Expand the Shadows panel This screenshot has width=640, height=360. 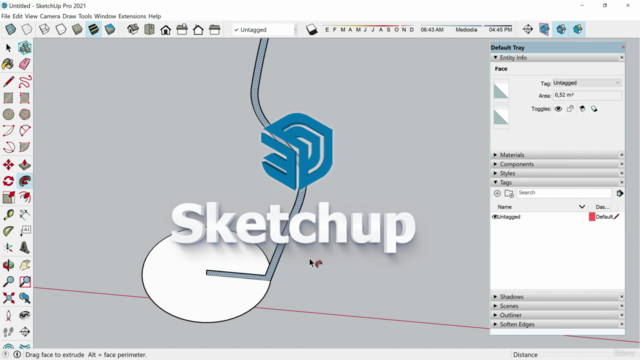click(x=496, y=297)
